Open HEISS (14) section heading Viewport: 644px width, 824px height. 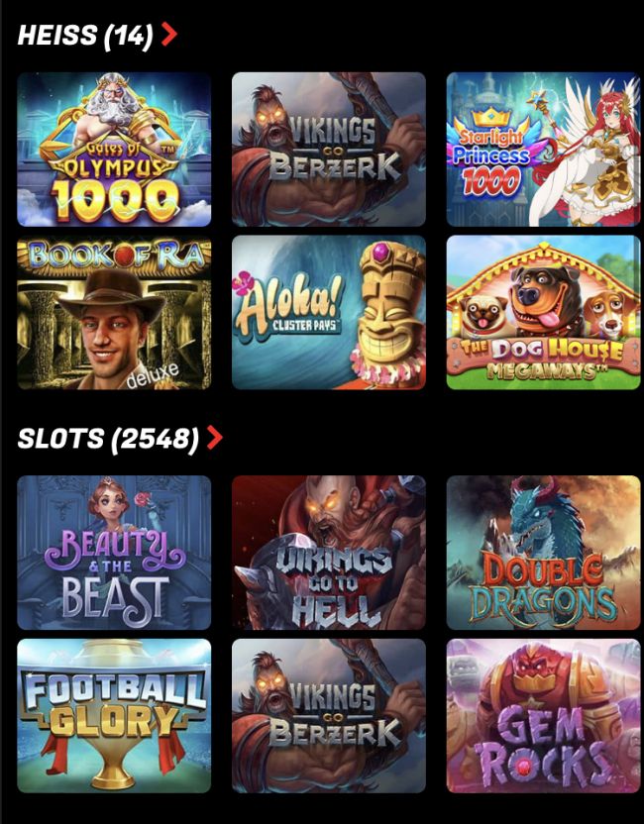[x=84, y=36]
